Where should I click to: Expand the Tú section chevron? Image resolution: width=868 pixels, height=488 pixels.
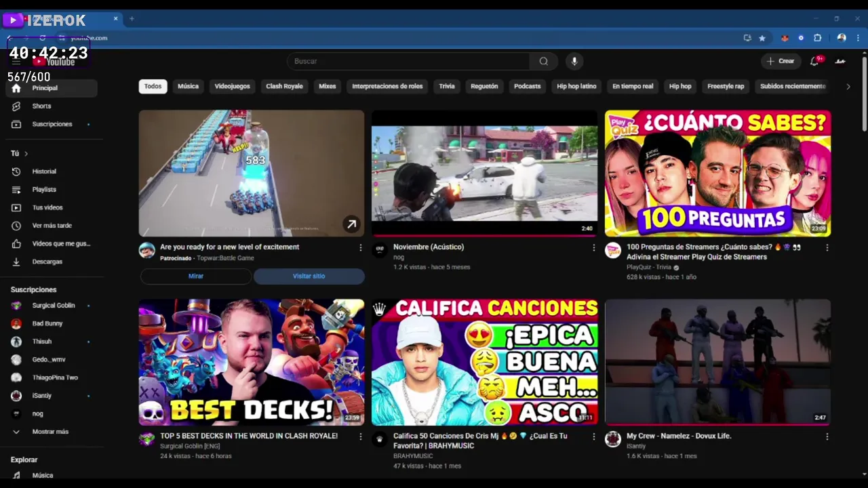point(26,154)
